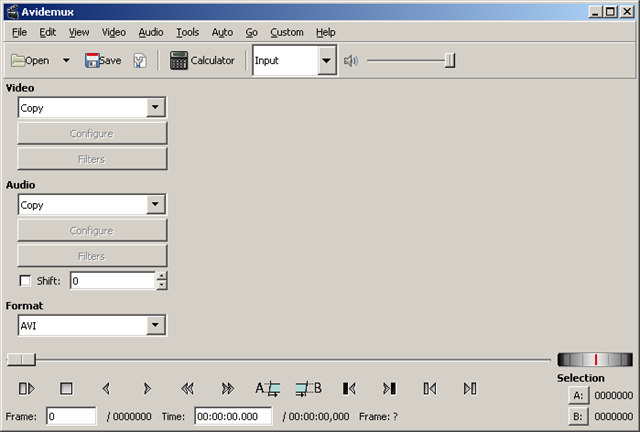Image resolution: width=640 pixels, height=432 pixels.
Task: Click the Avidemux title bar icon
Action: click(x=12, y=12)
